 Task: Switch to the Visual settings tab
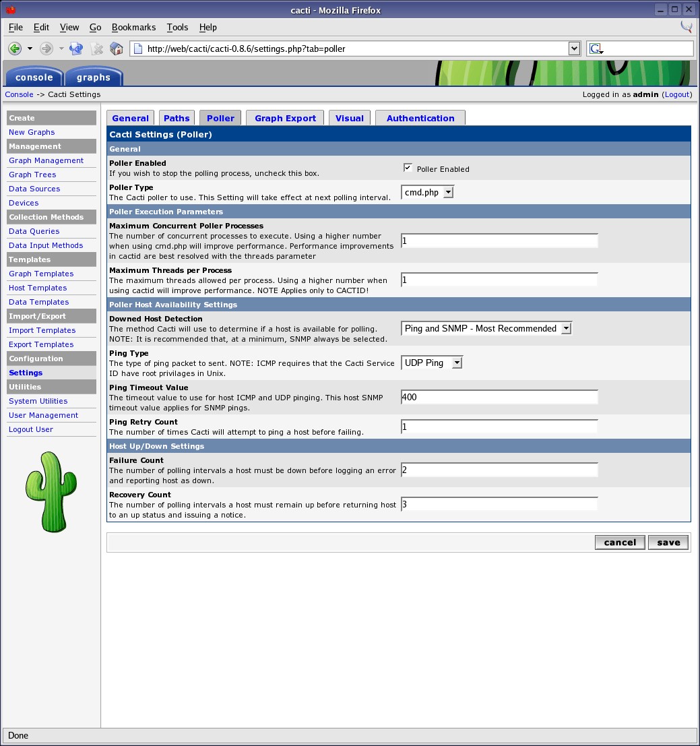[x=350, y=118]
